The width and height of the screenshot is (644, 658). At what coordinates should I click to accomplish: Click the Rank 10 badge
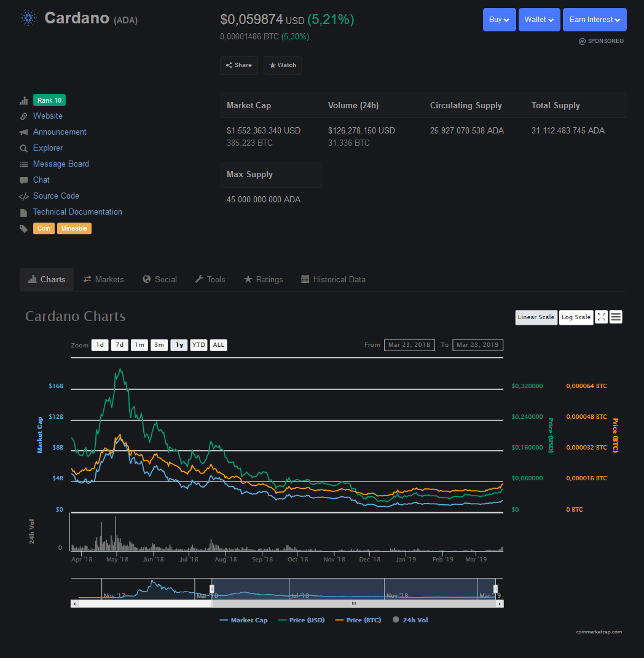[x=50, y=100]
